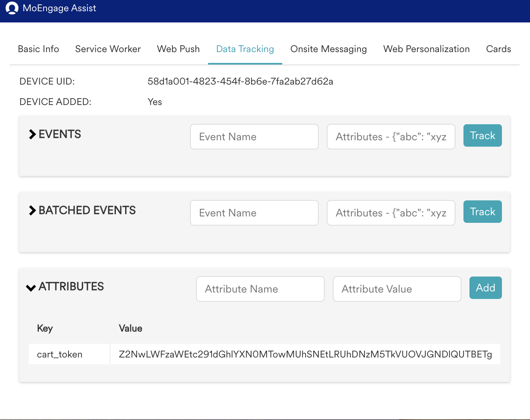Expand the BATCHED EVENTS section chevron
The image size is (530, 420).
(x=32, y=210)
